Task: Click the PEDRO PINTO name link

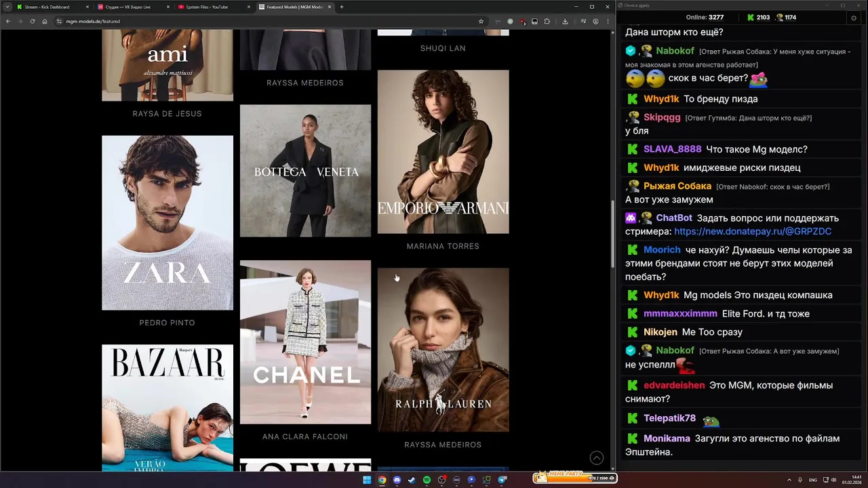Action: click(x=167, y=323)
